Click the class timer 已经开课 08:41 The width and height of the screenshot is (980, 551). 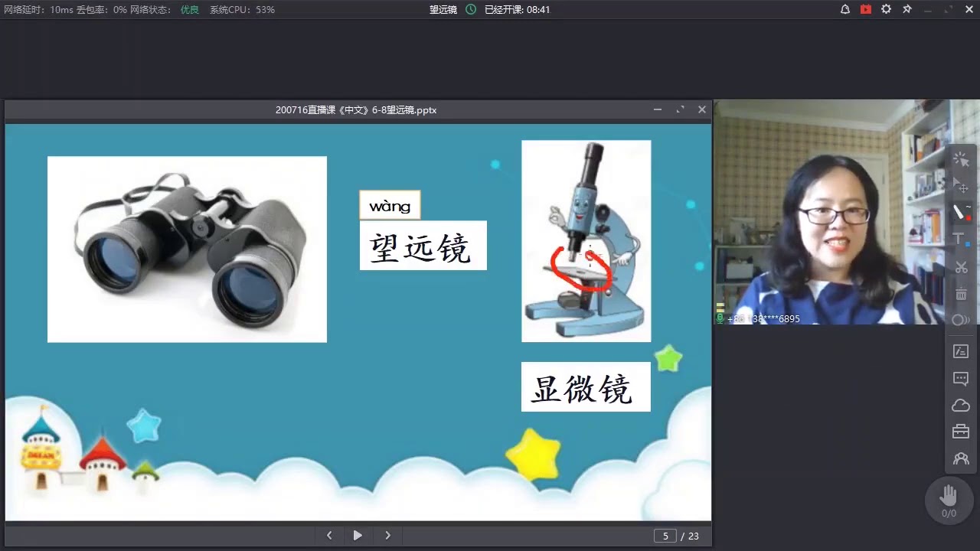pyautogui.click(x=517, y=10)
